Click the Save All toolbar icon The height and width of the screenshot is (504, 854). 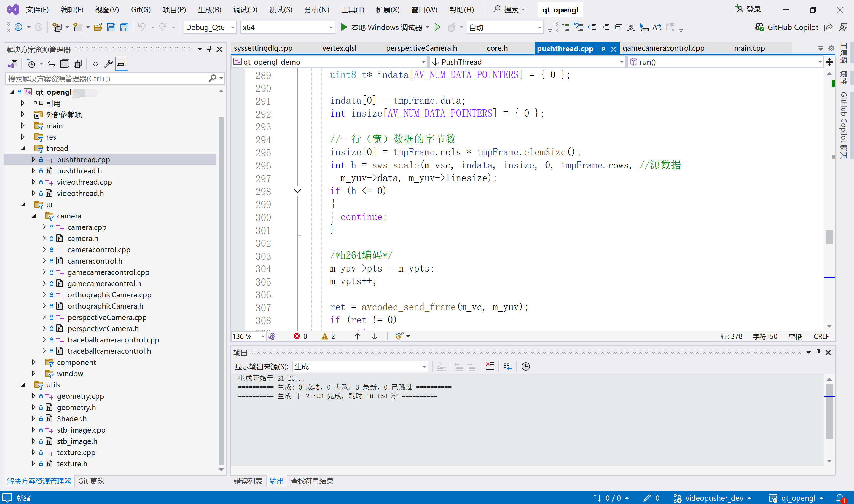pos(124,27)
